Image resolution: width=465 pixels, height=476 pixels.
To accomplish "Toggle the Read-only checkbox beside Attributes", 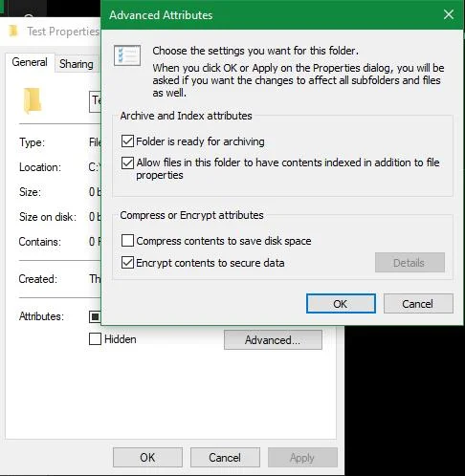I will [x=95, y=316].
